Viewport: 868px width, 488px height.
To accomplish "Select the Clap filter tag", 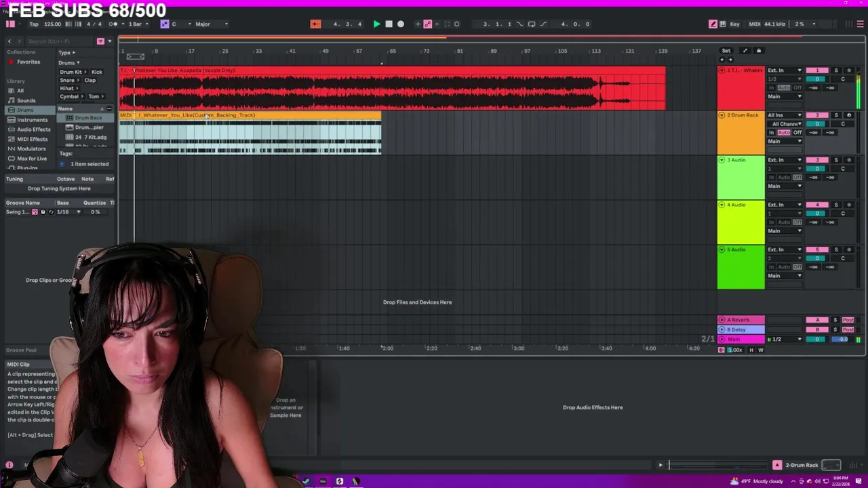I will (90, 80).
